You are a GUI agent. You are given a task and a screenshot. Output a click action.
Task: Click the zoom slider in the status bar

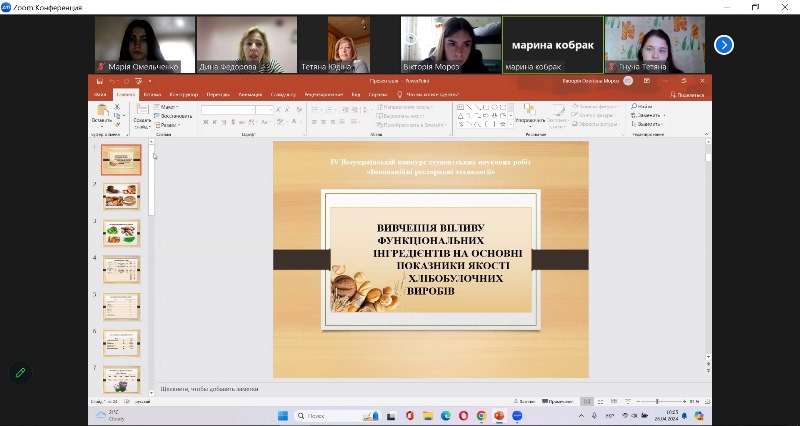point(657,402)
